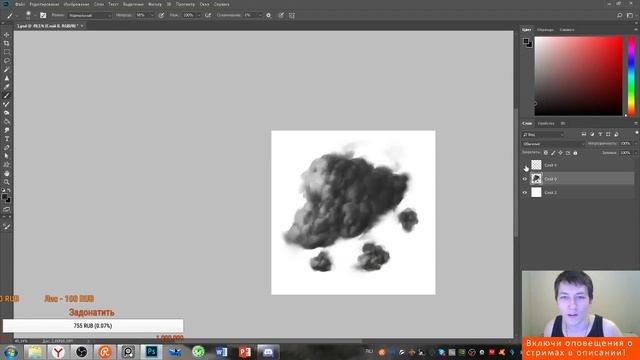Filter layers by type layers icon

coord(600,134)
